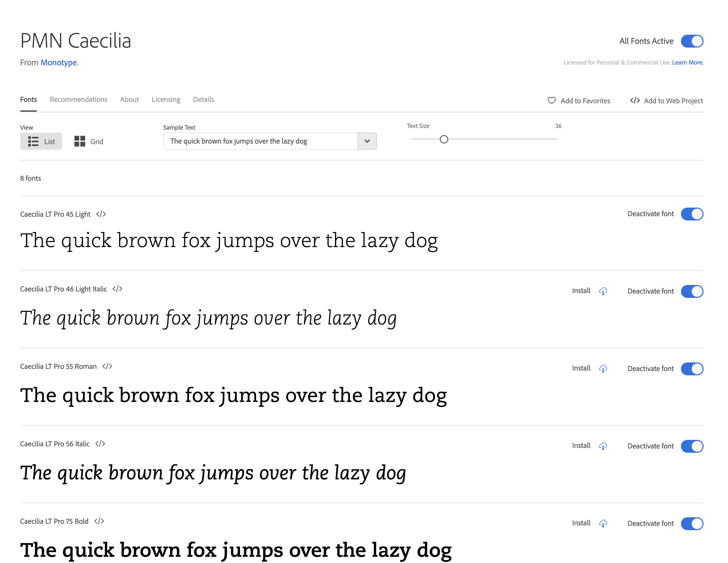The height and width of the screenshot is (563, 728).
Task: Expand sample text options with the chevron
Action: (x=367, y=141)
